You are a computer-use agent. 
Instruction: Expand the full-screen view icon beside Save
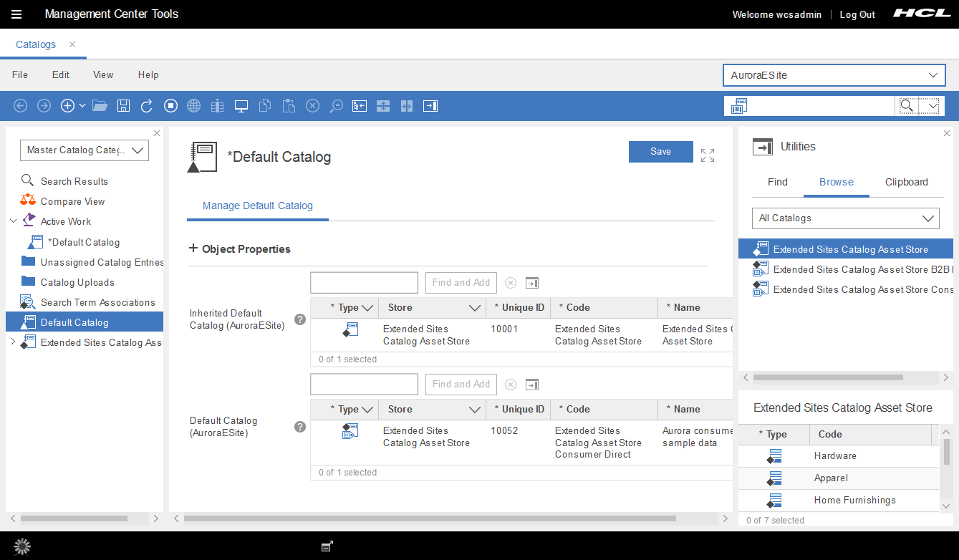pyautogui.click(x=708, y=155)
